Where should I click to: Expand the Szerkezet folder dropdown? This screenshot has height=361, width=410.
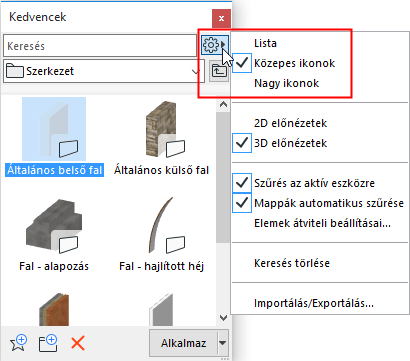(196, 71)
